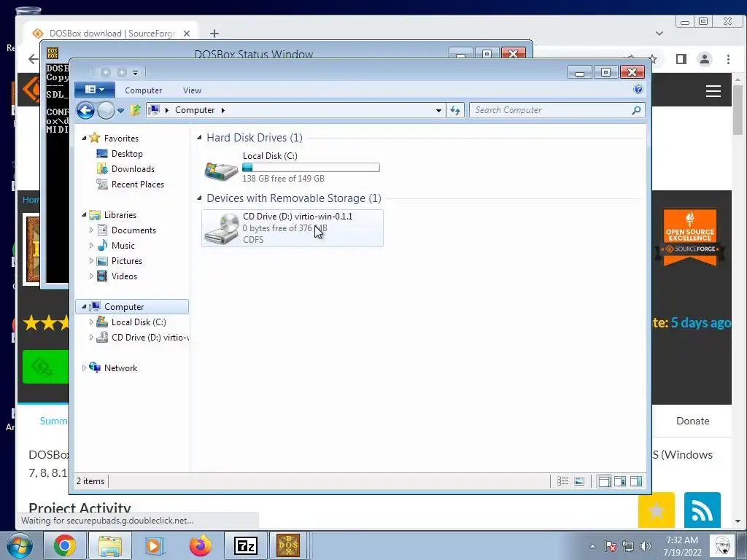
Task: Open SourceForge hamburger menu
Action: coord(713,91)
